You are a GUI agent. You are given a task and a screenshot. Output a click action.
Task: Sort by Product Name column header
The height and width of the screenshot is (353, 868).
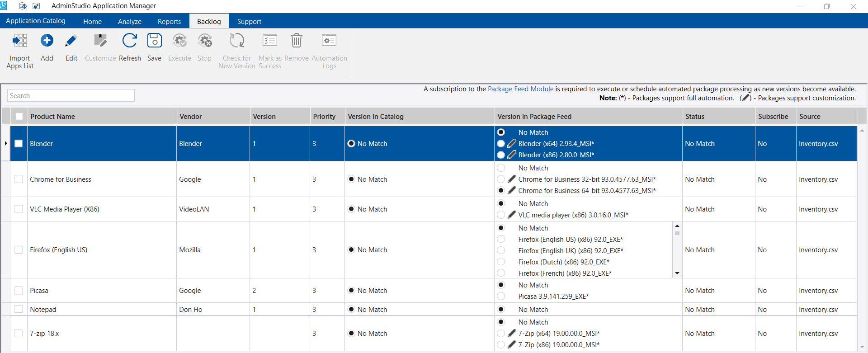click(x=53, y=117)
